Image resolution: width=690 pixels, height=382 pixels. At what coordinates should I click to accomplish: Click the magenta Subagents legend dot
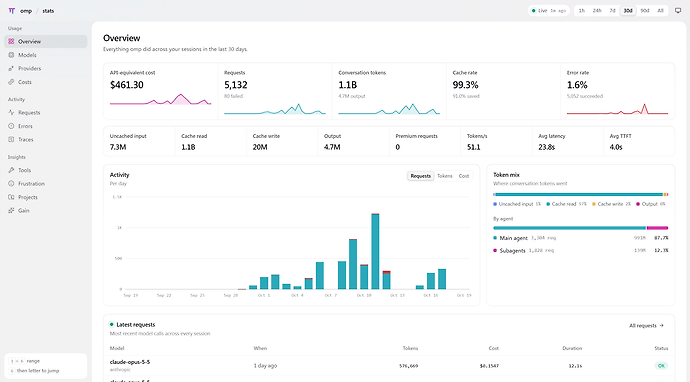point(495,250)
